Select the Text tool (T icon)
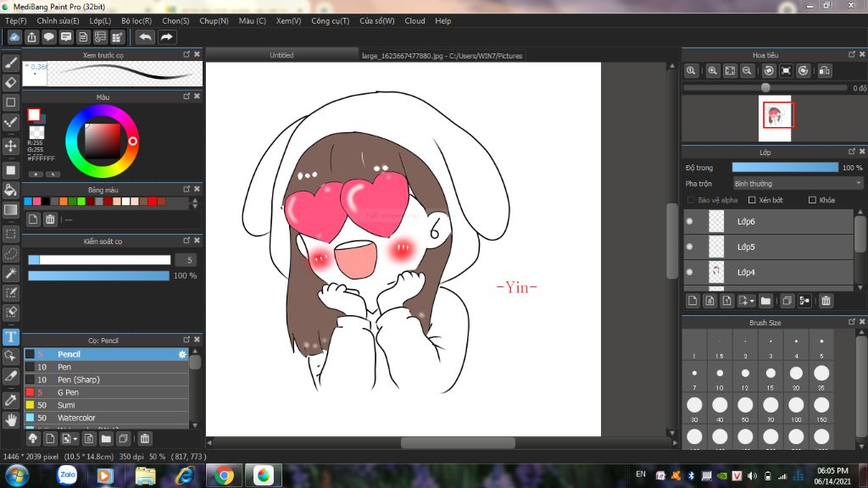The width and height of the screenshot is (868, 488). click(10, 337)
